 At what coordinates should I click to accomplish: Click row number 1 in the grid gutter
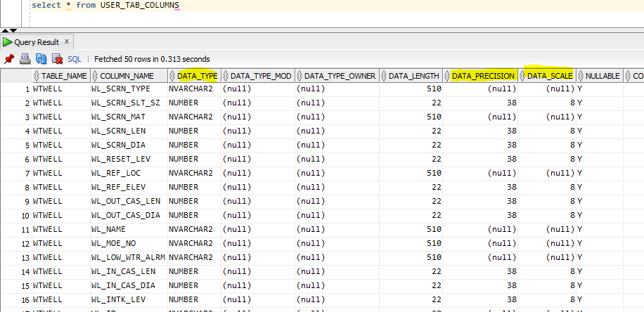(x=16, y=89)
